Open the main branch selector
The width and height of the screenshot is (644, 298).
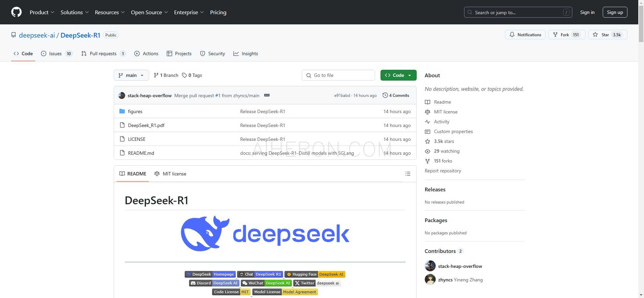coord(131,75)
